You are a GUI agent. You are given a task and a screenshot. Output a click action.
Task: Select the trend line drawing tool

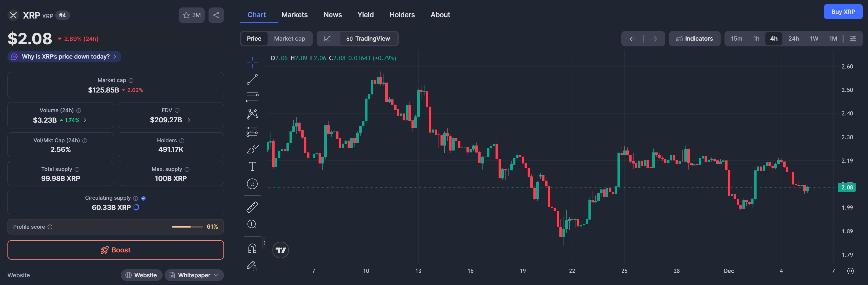[x=252, y=80]
